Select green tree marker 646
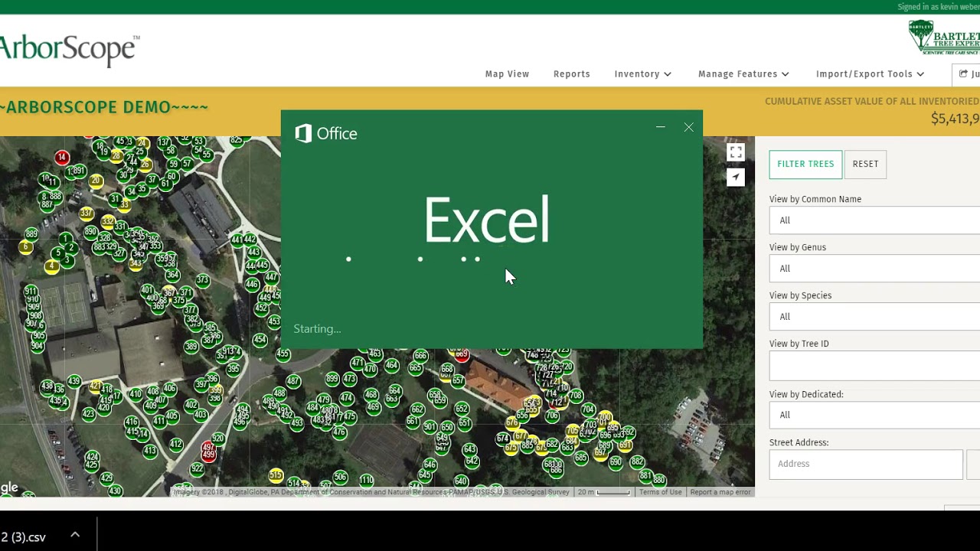The width and height of the screenshot is (980, 551). 430,465
